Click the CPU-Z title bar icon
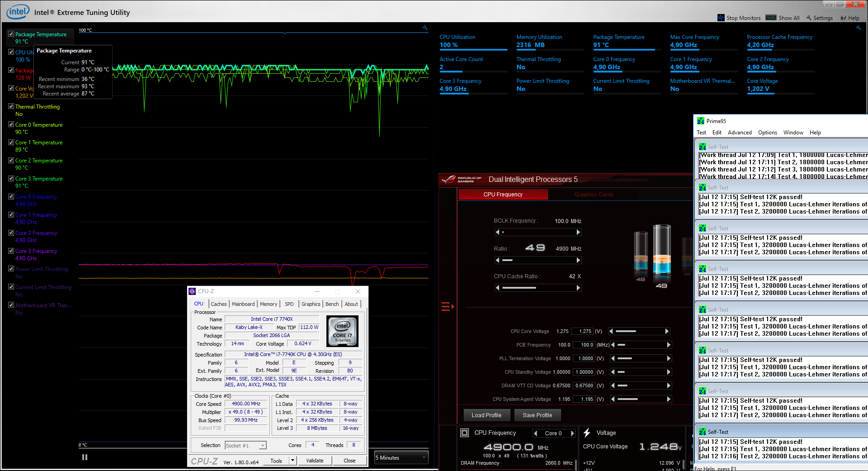 192,291
